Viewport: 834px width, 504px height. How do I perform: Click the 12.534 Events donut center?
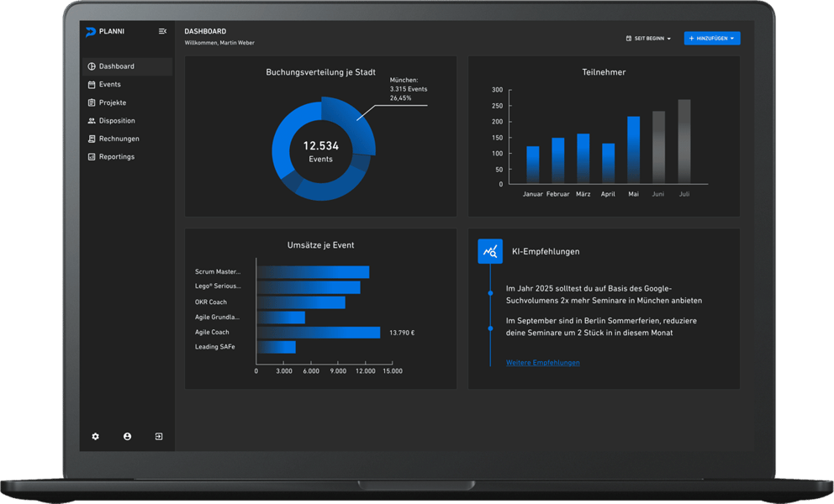point(320,151)
